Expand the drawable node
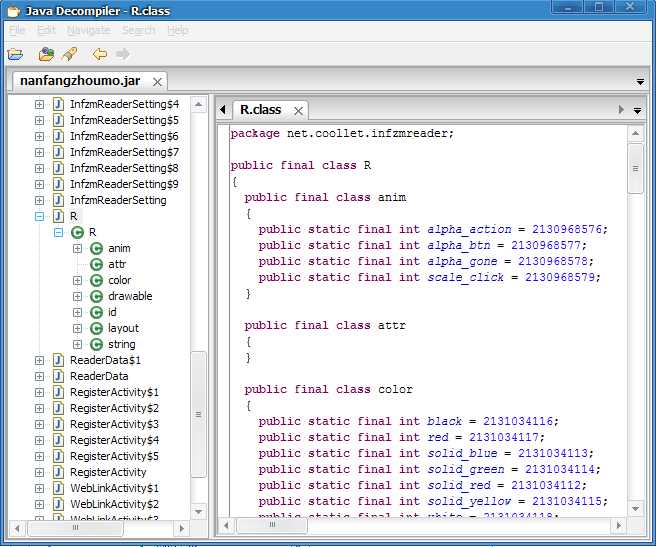 pos(77,296)
